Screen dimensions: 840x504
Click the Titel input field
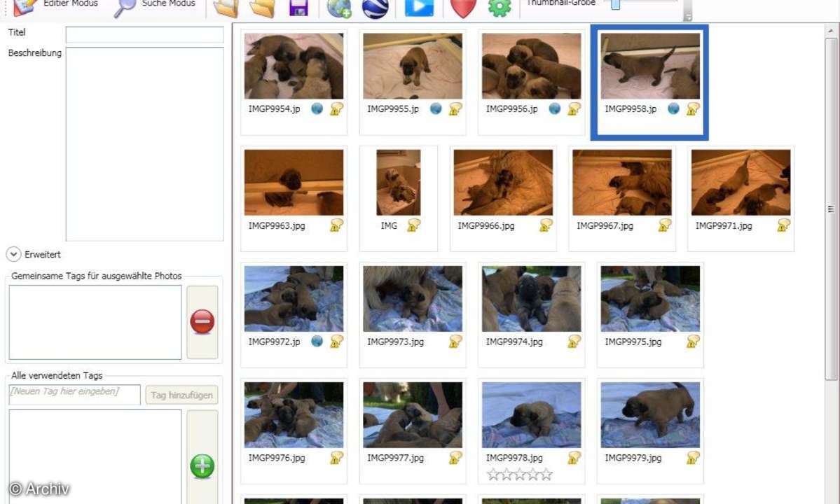coord(144,35)
